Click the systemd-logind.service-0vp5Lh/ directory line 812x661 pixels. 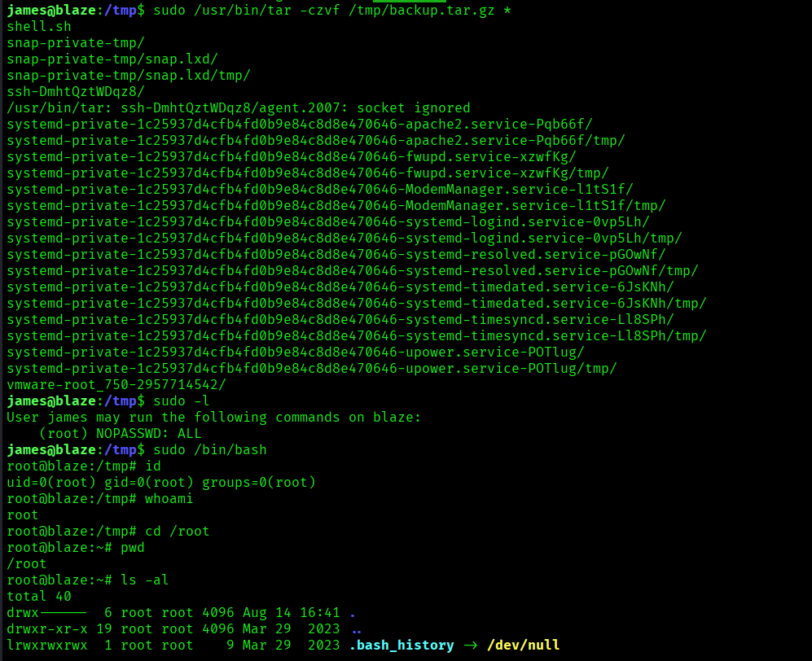click(327, 221)
